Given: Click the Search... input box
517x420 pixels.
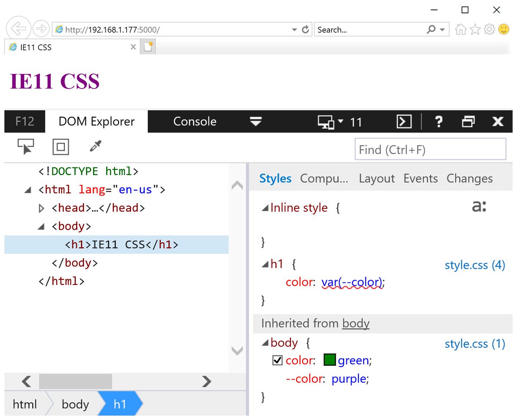Looking at the screenshot, I should tap(371, 30).
